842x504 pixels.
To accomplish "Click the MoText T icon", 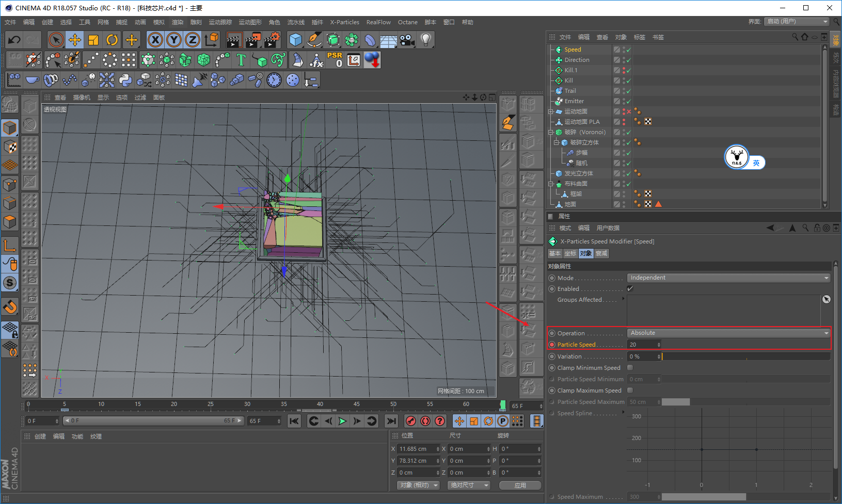I will (x=241, y=60).
